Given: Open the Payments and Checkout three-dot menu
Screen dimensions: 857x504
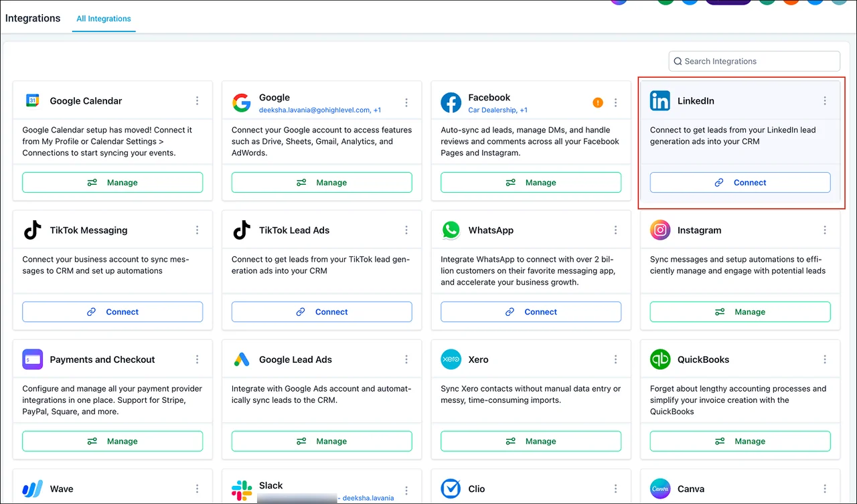Looking at the screenshot, I should pyautogui.click(x=198, y=359).
